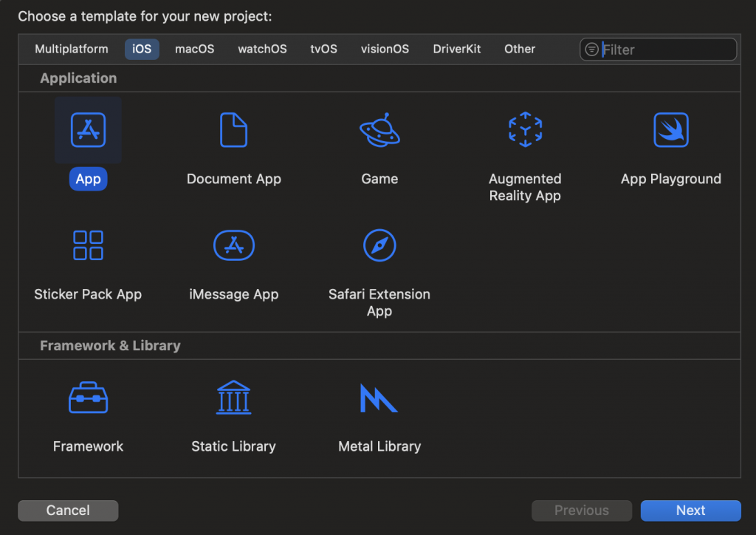
Task: Select the Static Library building icon
Action: [x=233, y=398]
